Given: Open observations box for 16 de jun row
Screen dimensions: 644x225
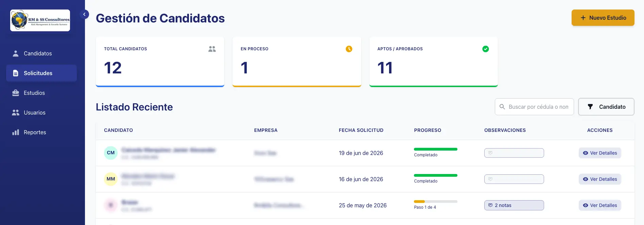Looking at the screenshot, I should [x=514, y=179].
